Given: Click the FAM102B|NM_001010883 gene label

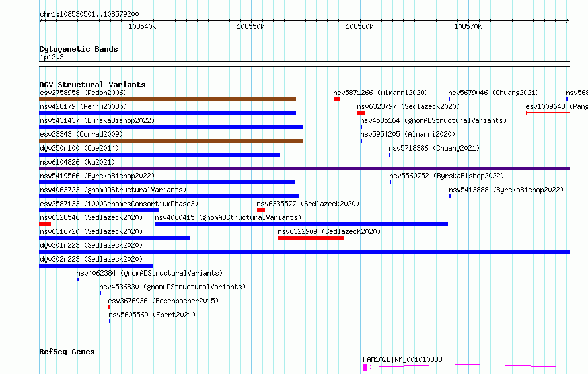Looking at the screenshot, I should (402, 359).
